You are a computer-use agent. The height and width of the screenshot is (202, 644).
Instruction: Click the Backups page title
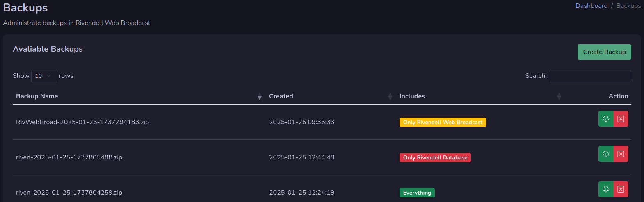(x=25, y=8)
